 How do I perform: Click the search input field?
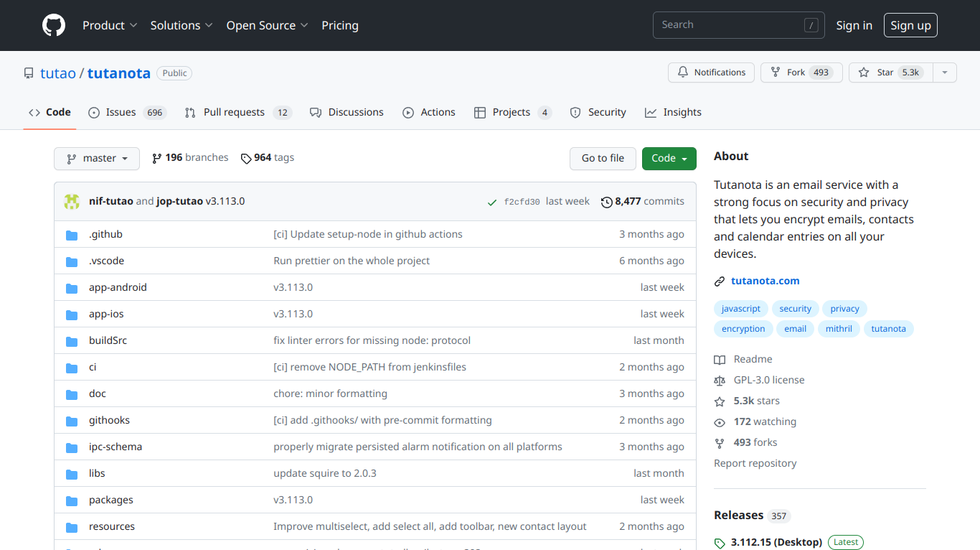coord(738,25)
